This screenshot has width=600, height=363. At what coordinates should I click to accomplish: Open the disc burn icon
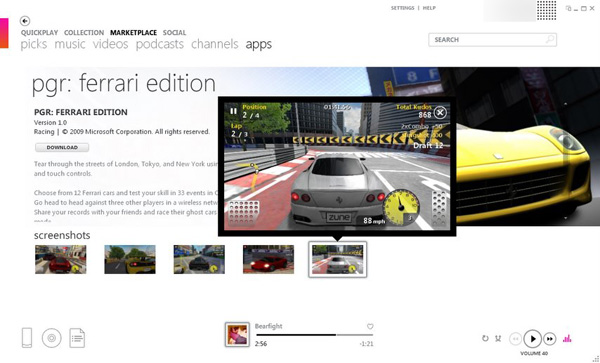52,338
